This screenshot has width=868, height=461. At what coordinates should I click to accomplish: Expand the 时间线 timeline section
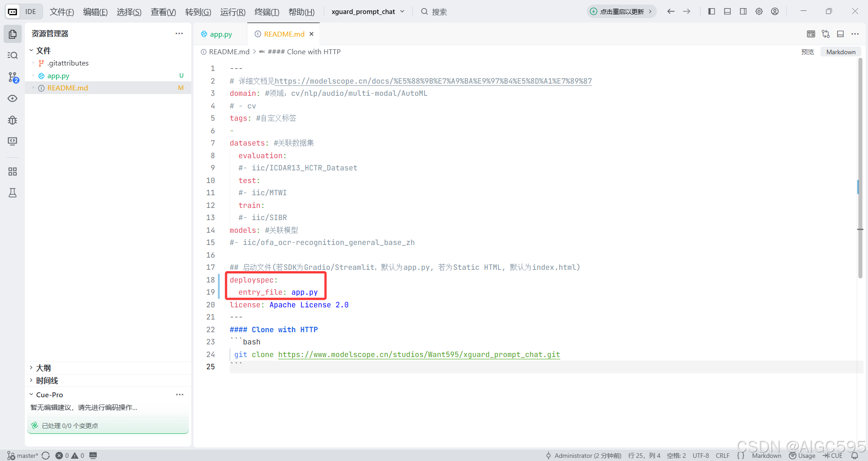point(108,381)
